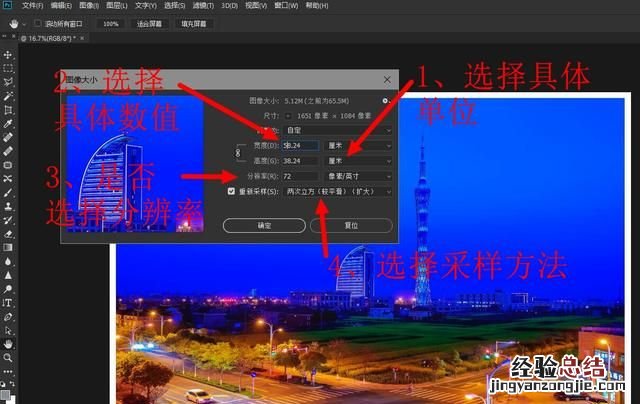Open the height unit 厘米 dropdown
The image size is (640, 404).
coord(358,161)
